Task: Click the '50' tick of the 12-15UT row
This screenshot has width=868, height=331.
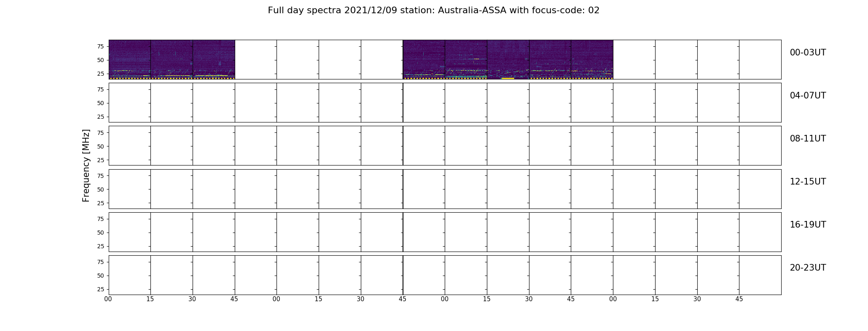Action: [100, 189]
